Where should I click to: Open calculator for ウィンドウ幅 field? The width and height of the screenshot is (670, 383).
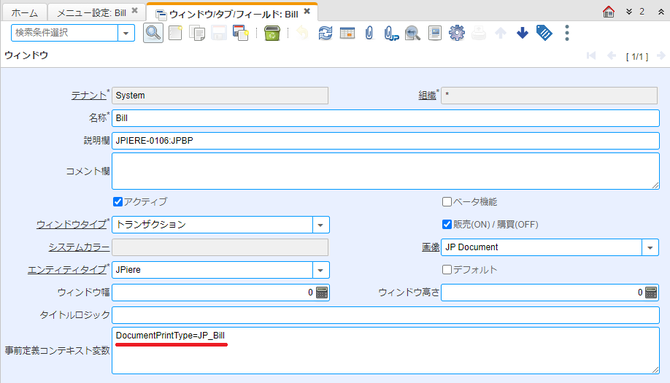[322, 292]
